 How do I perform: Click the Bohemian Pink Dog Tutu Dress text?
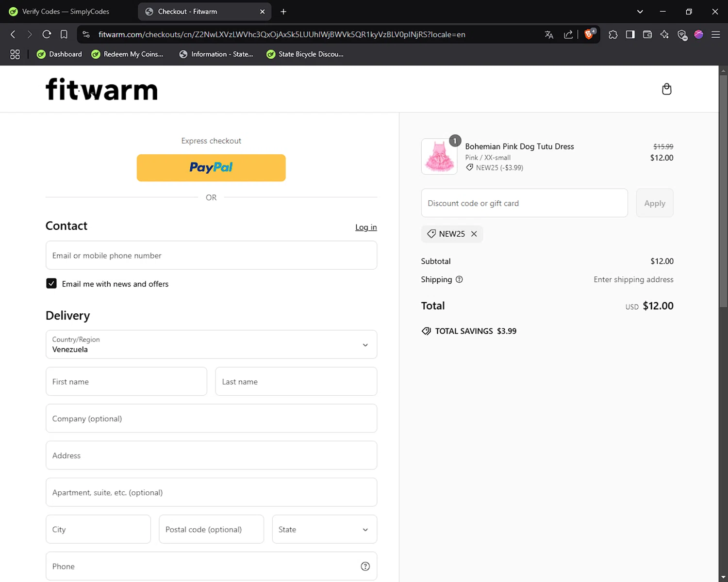(x=519, y=146)
